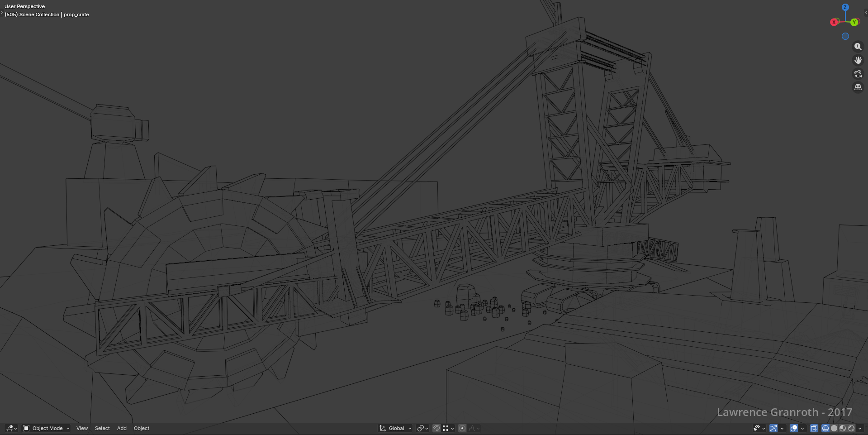This screenshot has height=435, width=868.
Task: Toggle snapping magnet on
Action: point(436,428)
